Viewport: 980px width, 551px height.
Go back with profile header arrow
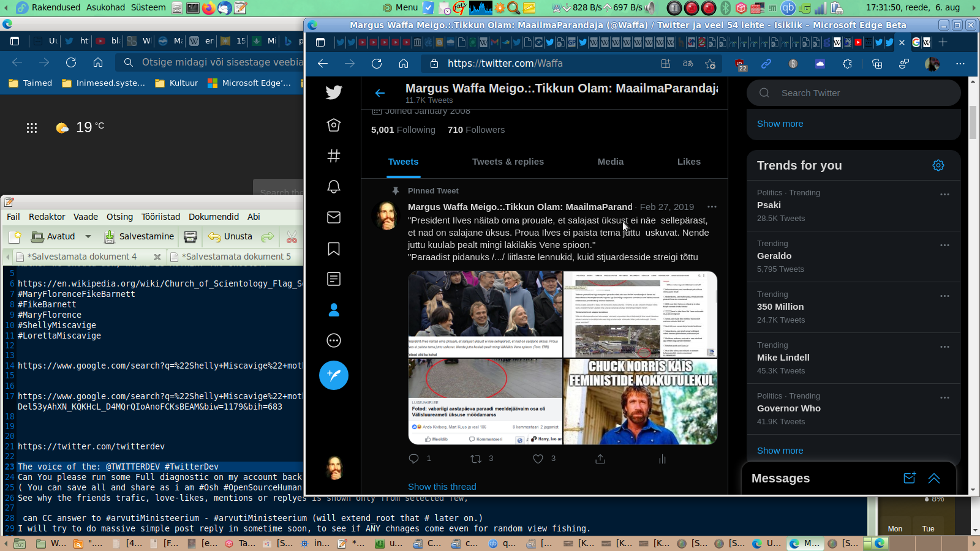tap(380, 93)
